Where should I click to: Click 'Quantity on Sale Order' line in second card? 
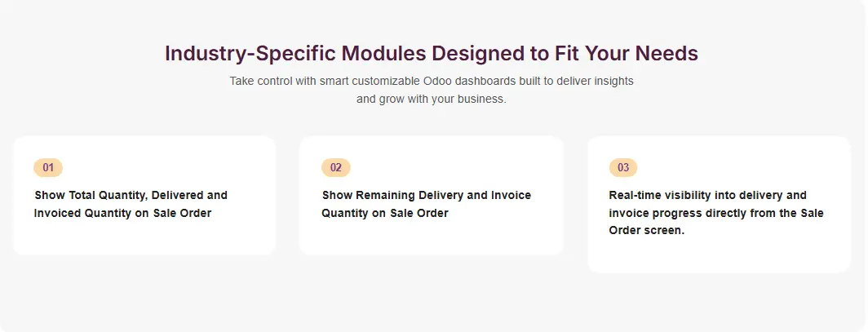click(385, 214)
